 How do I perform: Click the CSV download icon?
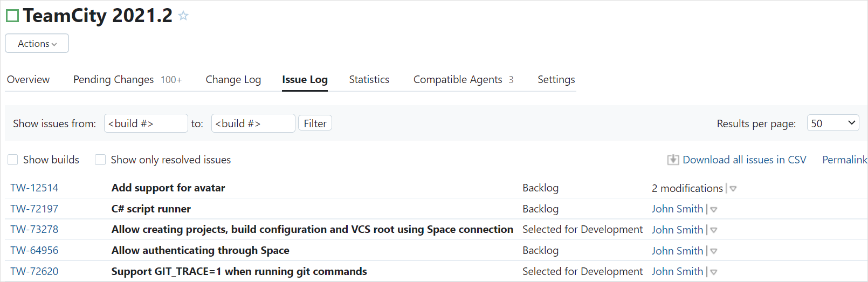pos(673,160)
